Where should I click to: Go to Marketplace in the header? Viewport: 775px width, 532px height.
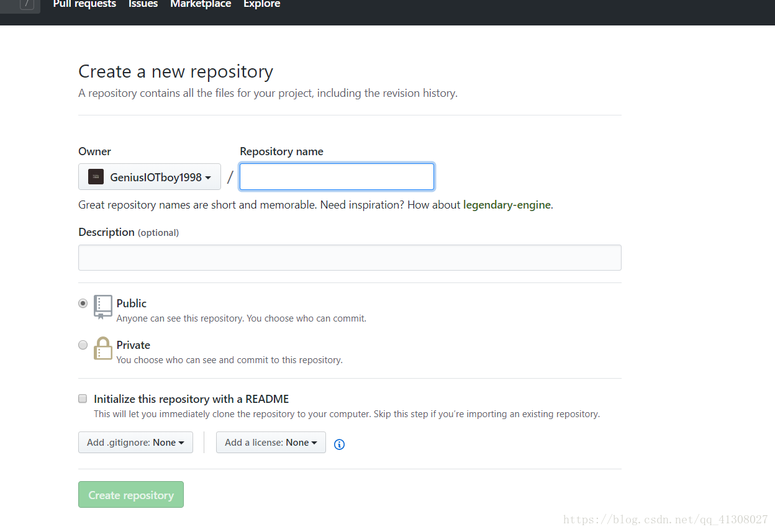(201, 4)
